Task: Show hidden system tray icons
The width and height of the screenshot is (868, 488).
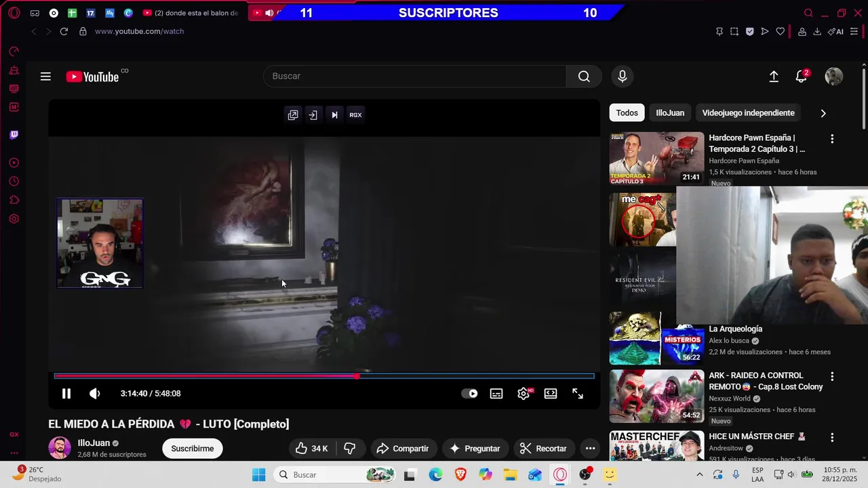Action: coord(700,474)
